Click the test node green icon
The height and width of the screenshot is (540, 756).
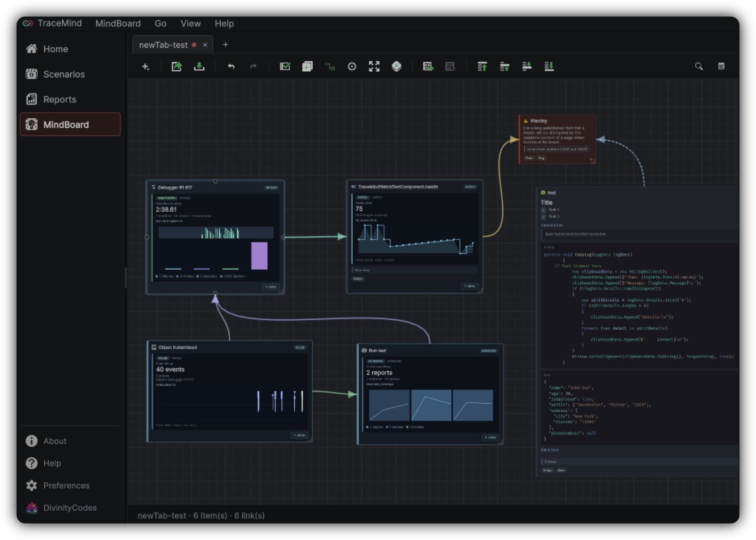point(543,193)
